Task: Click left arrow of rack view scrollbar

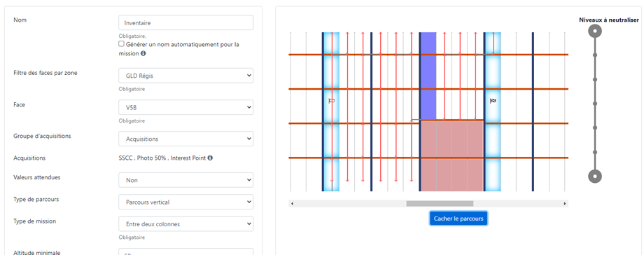Action: point(292,204)
